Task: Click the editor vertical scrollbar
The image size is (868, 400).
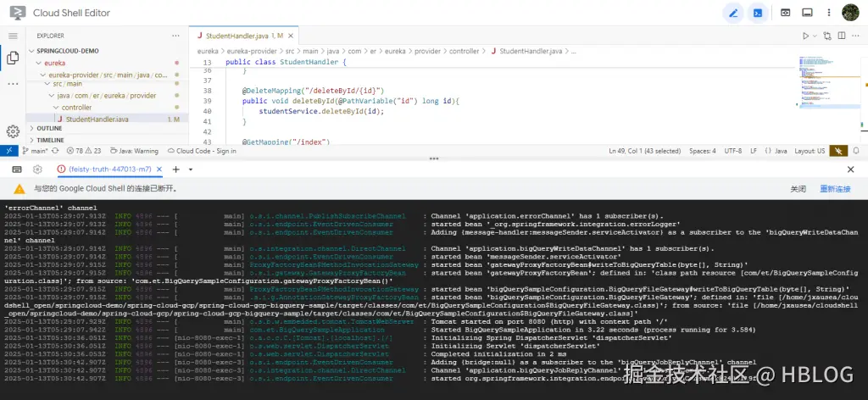Action: (864, 100)
